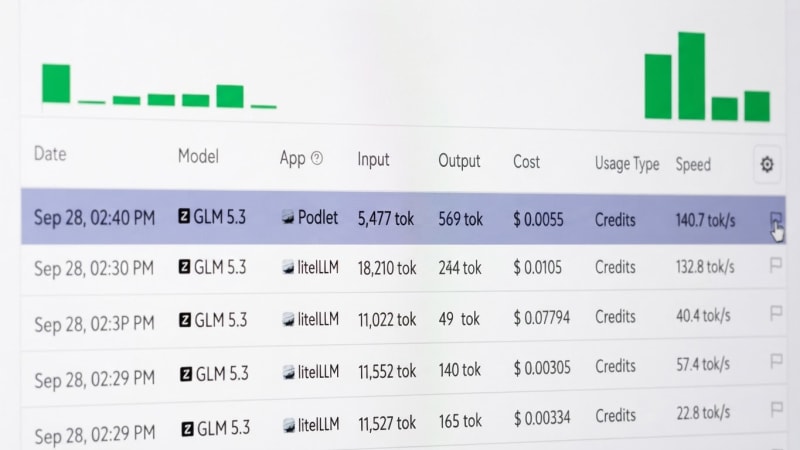Open table settings gear icon

pyautogui.click(x=767, y=164)
